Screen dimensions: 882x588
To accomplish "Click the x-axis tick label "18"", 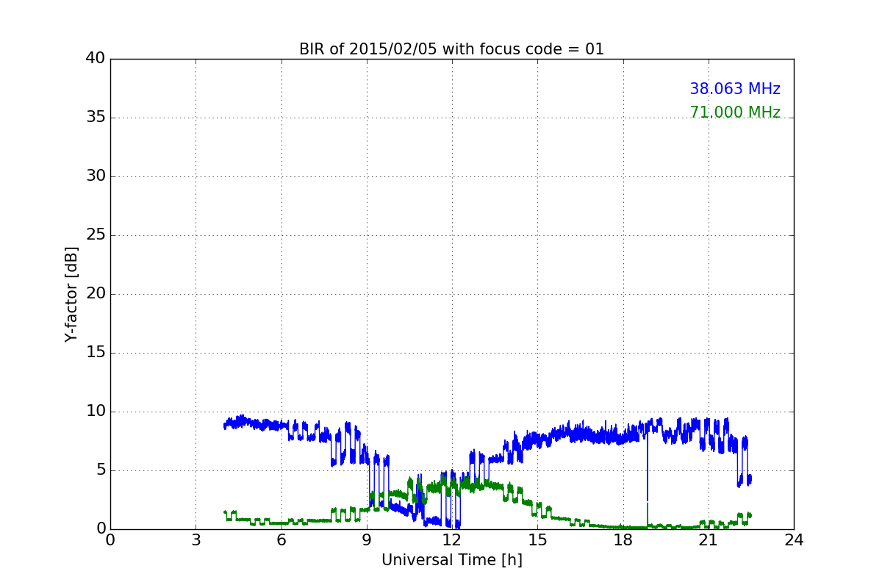I will coord(623,540).
